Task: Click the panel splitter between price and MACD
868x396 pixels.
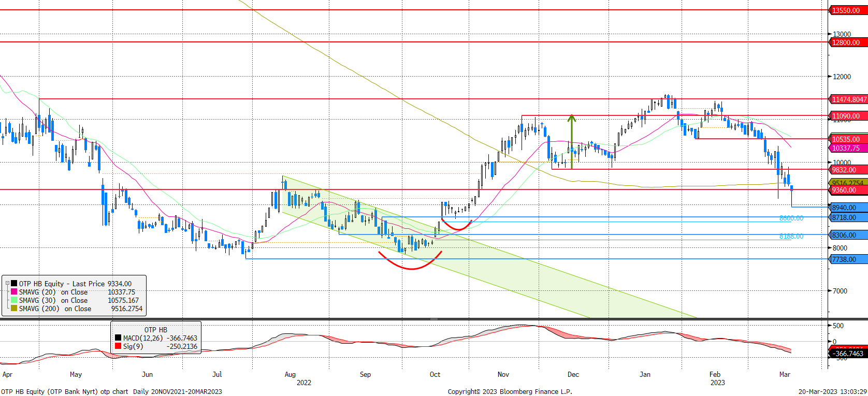Action: coord(434,319)
